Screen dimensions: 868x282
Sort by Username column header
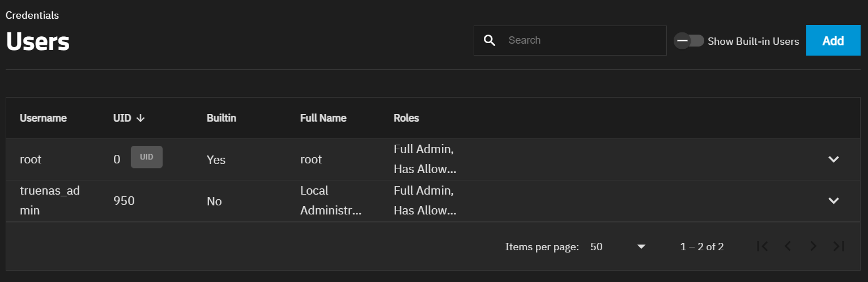[43, 118]
